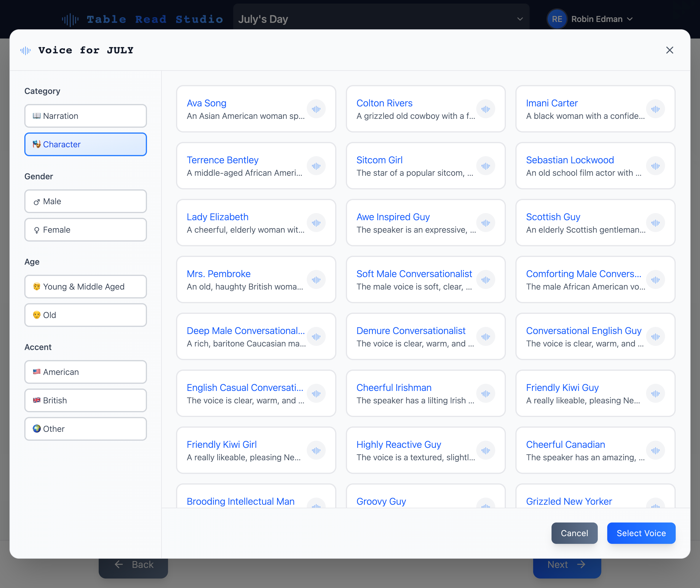Preview the Scottish Guy voice
This screenshot has height=588, width=700.
click(655, 223)
